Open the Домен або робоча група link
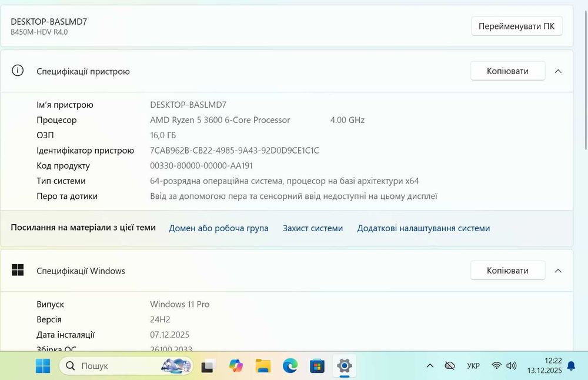 tap(219, 228)
